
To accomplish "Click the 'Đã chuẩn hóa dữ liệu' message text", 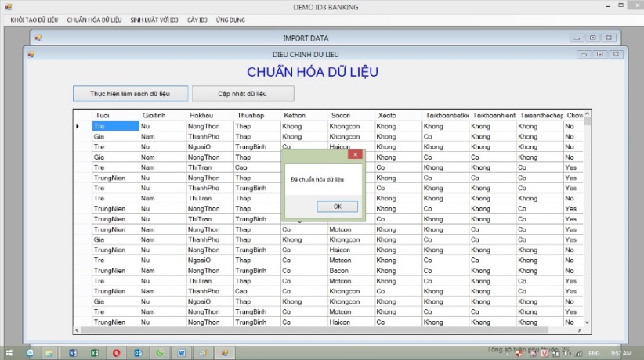I will 317,179.
